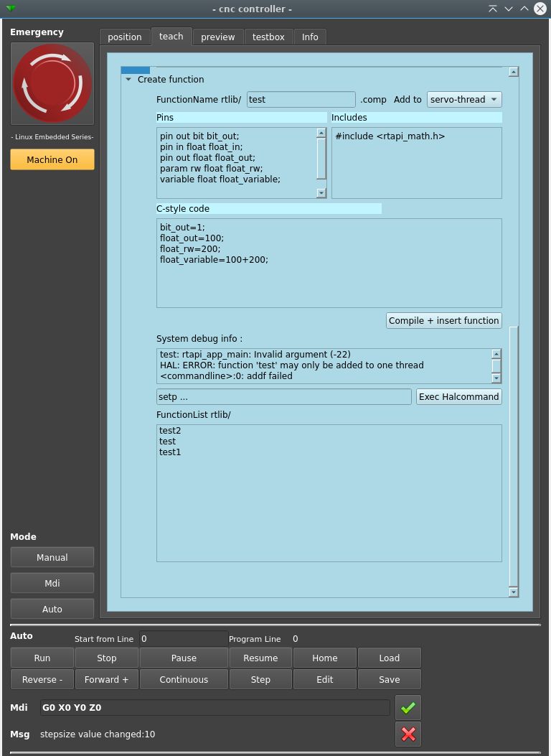Switch to Mdi mode

coord(52,583)
